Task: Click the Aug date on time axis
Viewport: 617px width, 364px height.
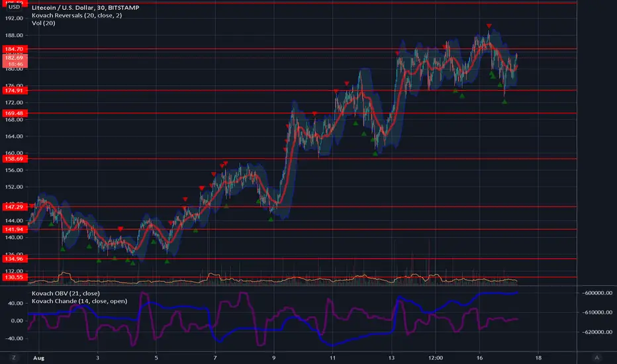Action: point(38,357)
